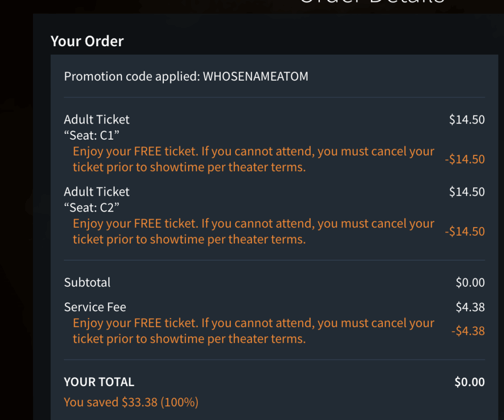The image size is (504, 420).
Task: Click the free ticket notice under Seat C2
Action: (253, 232)
